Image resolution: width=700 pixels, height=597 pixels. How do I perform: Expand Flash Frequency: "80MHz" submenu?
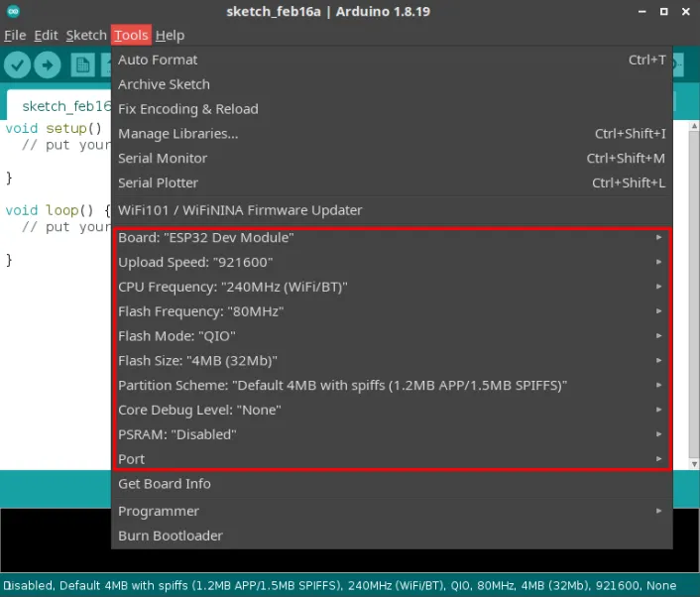click(x=392, y=311)
